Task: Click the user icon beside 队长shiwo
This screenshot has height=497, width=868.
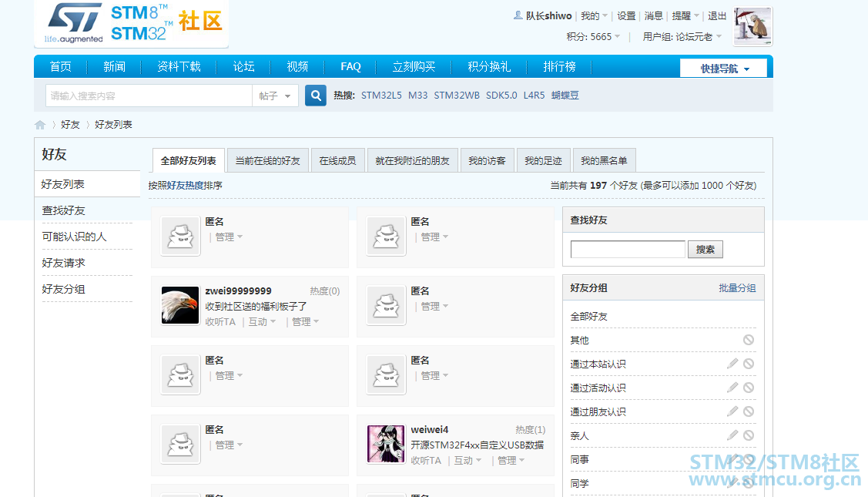Action: point(518,15)
